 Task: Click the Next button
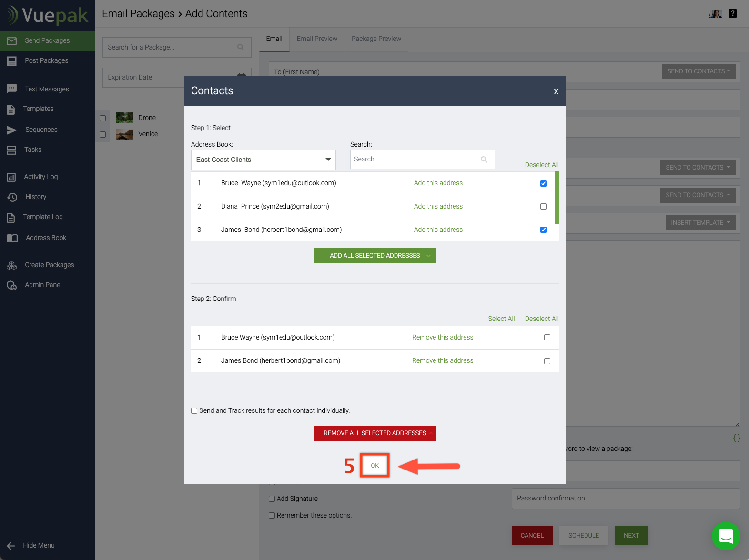(631, 536)
